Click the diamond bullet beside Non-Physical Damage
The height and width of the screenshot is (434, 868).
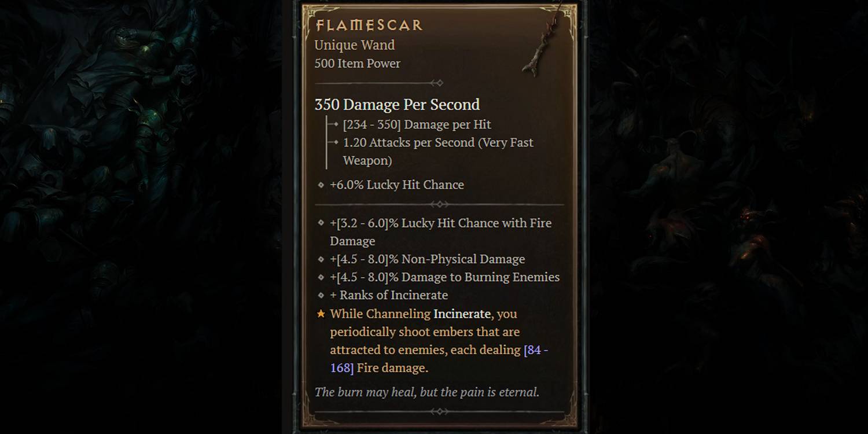[x=321, y=259]
